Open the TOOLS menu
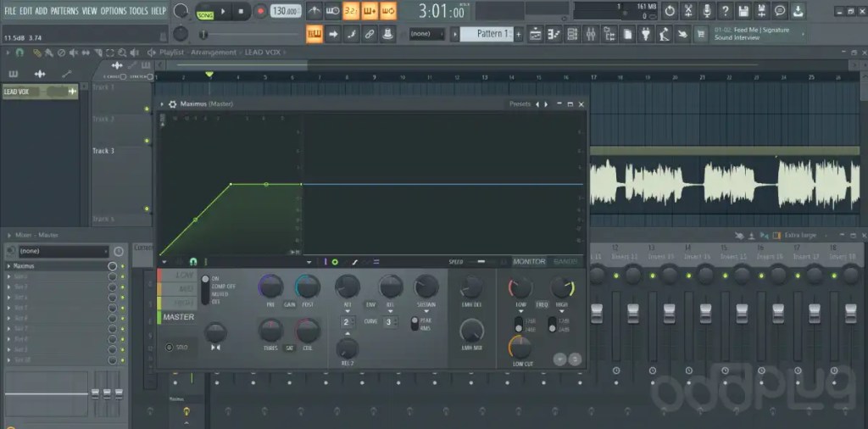Image resolution: width=868 pixels, height=429 pixels. [139, 11]
